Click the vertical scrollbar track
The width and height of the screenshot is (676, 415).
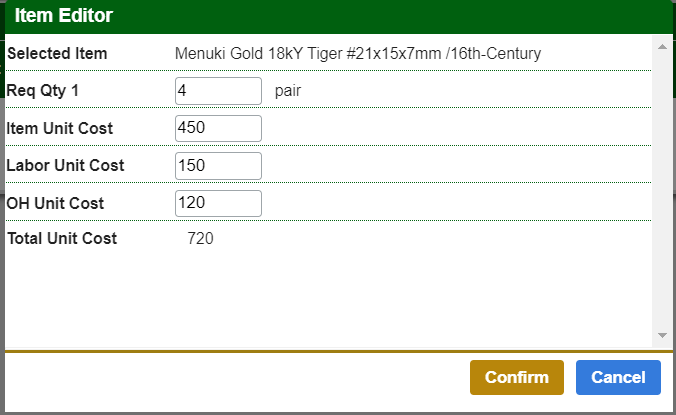662,190
